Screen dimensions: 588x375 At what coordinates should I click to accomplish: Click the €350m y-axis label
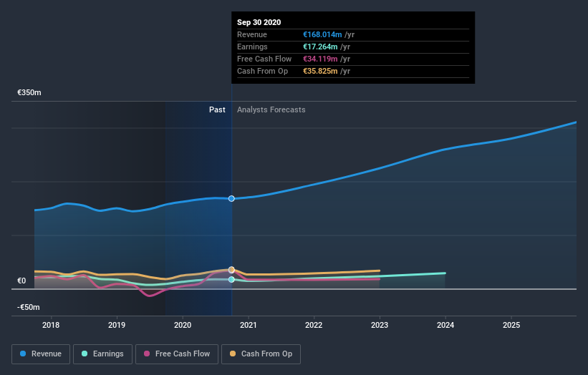[x=29, y=92]
